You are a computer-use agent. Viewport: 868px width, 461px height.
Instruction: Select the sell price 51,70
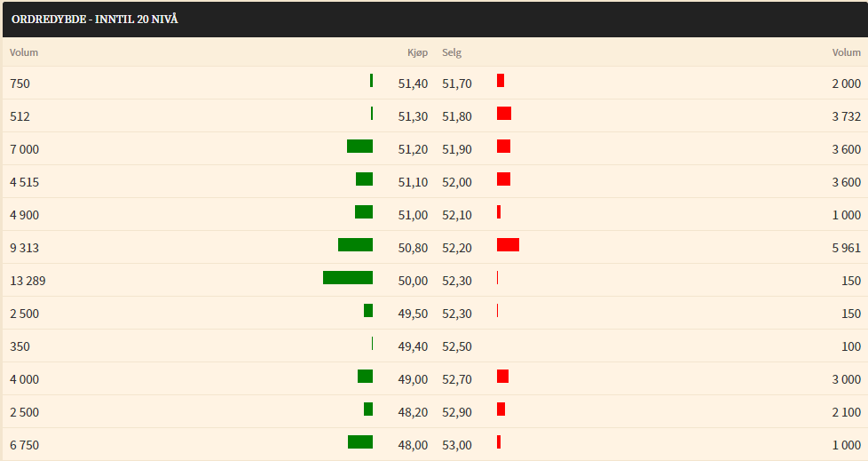pos(457,83)
